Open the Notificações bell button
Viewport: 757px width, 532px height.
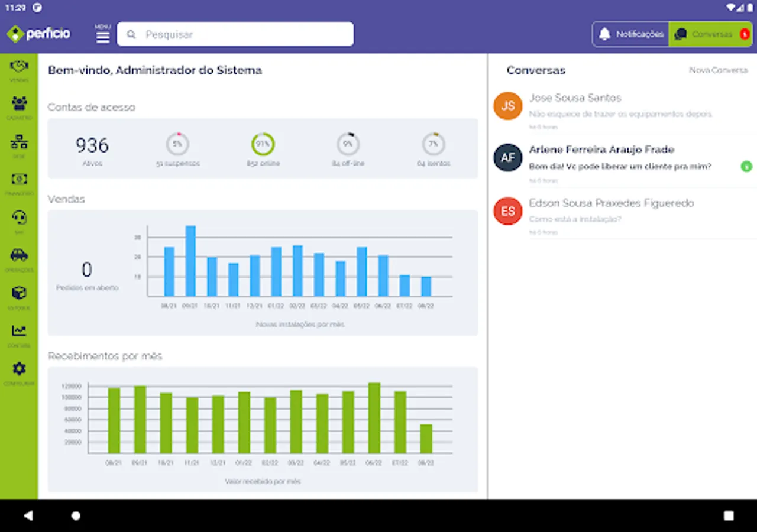pos(631,34)
